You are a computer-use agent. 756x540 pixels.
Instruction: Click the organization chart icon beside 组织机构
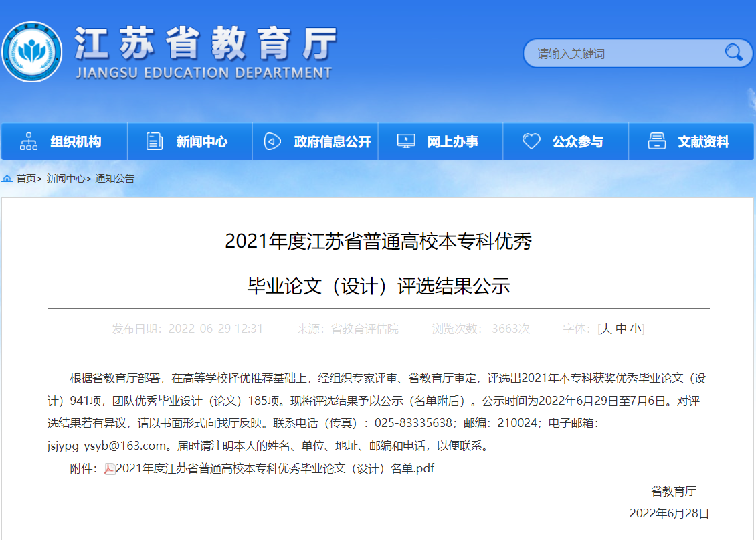click(x=29, y=141)
